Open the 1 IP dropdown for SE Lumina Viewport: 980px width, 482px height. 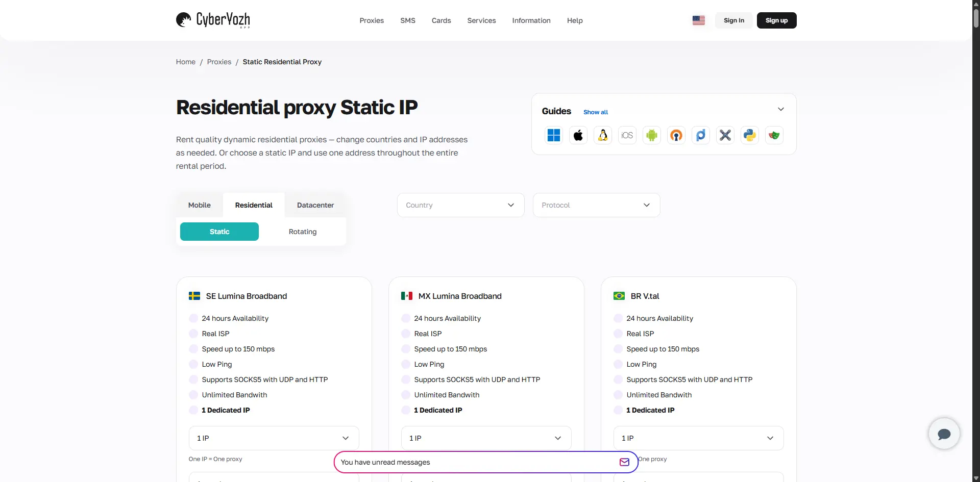[274, 438]
